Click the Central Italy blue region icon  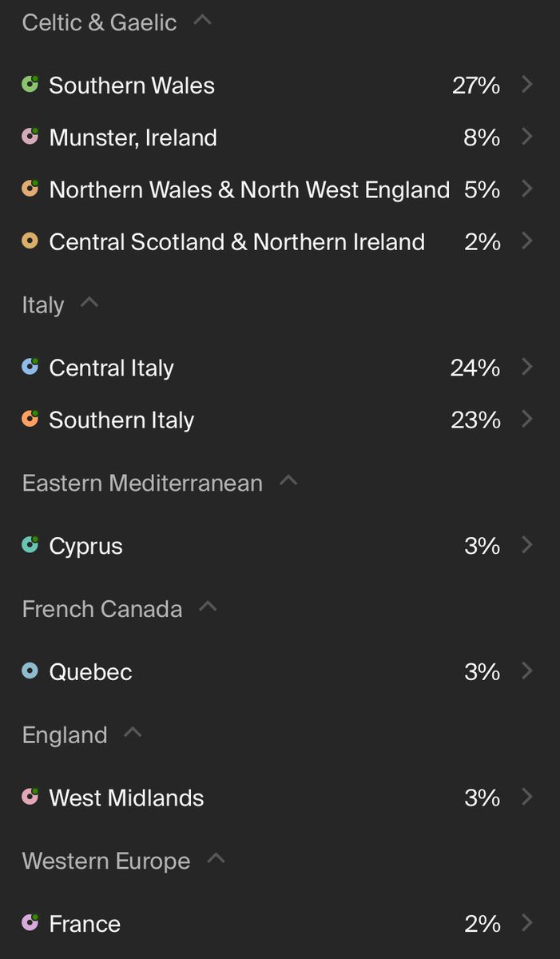click(x=30, y=367)
